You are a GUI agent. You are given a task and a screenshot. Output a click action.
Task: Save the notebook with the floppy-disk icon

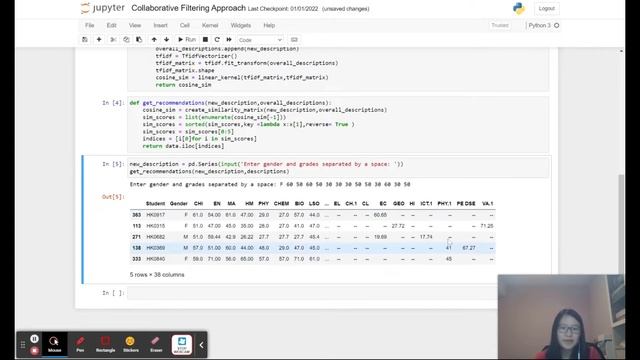(x=85, y=40)
